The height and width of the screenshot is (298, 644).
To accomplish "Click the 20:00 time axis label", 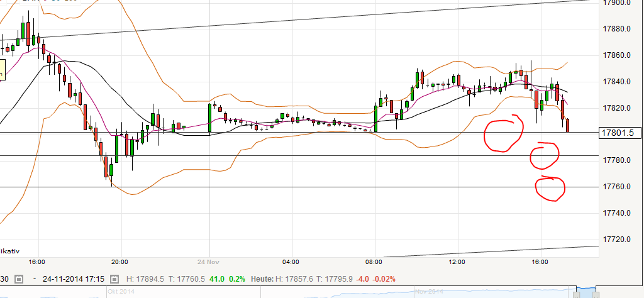I will point(120,262).
